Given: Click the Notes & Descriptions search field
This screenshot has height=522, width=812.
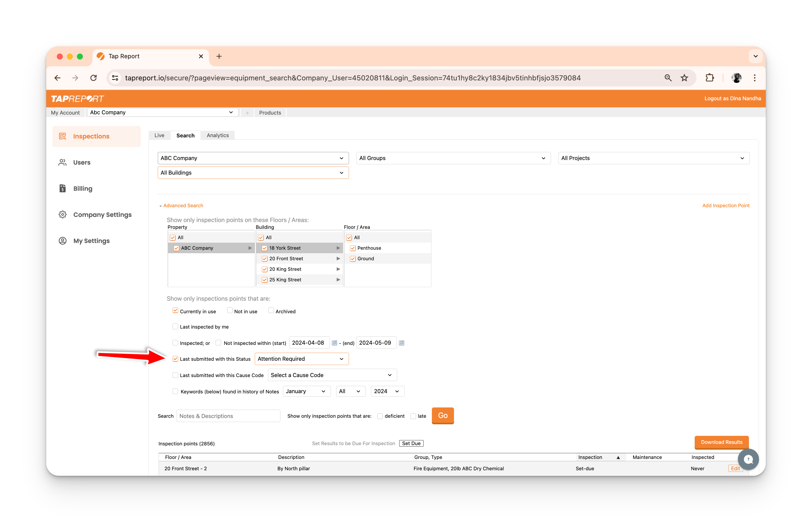Looking at the screenshot, I should click(228, 416).
